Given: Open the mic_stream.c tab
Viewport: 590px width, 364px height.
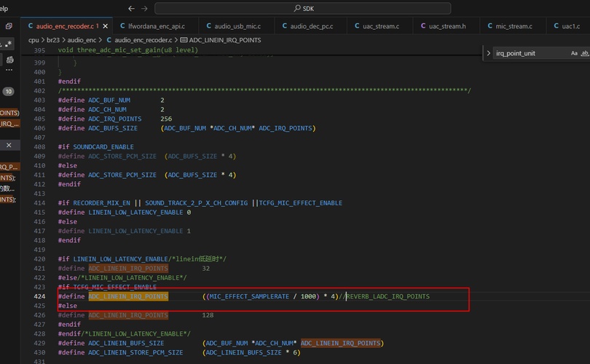Looking at the screenshot, I should point(514,26).
